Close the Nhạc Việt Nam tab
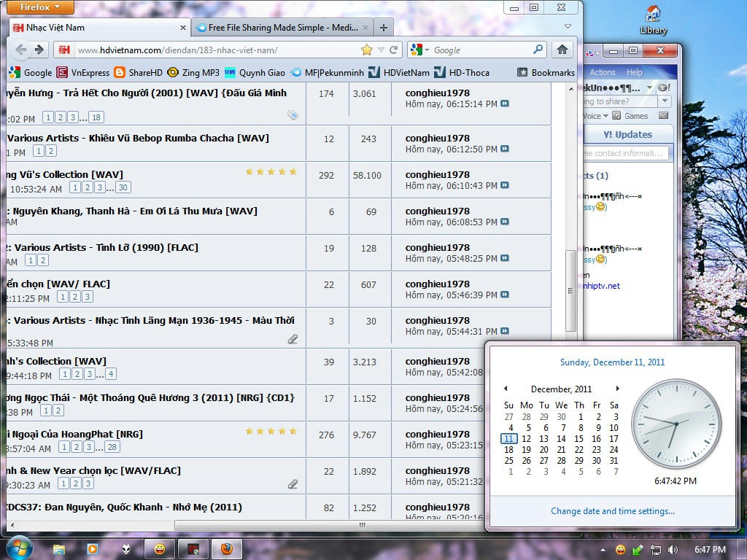The width and height of the screenshot is (747, 560). (182, 28)
